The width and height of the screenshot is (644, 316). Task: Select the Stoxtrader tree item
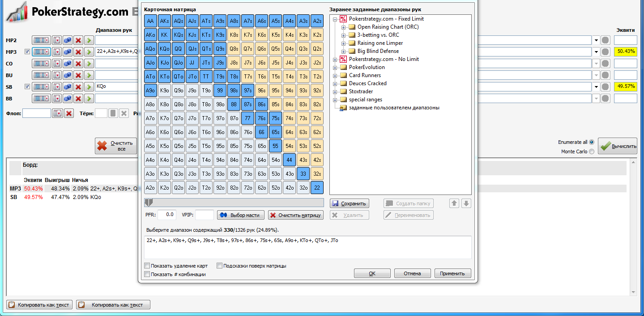coord(361,91)
